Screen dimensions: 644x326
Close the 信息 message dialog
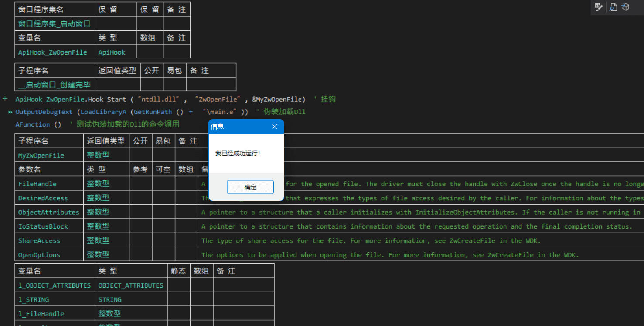click(274, 127)
